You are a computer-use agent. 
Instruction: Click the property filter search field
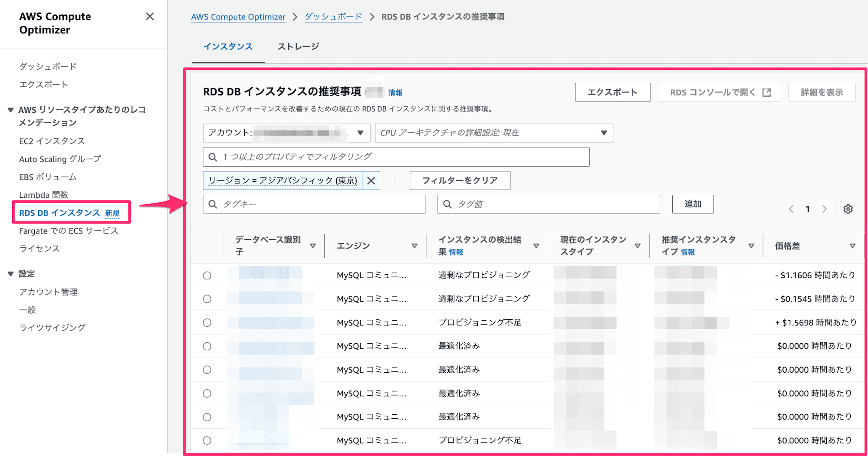click(x=396, y=157)
